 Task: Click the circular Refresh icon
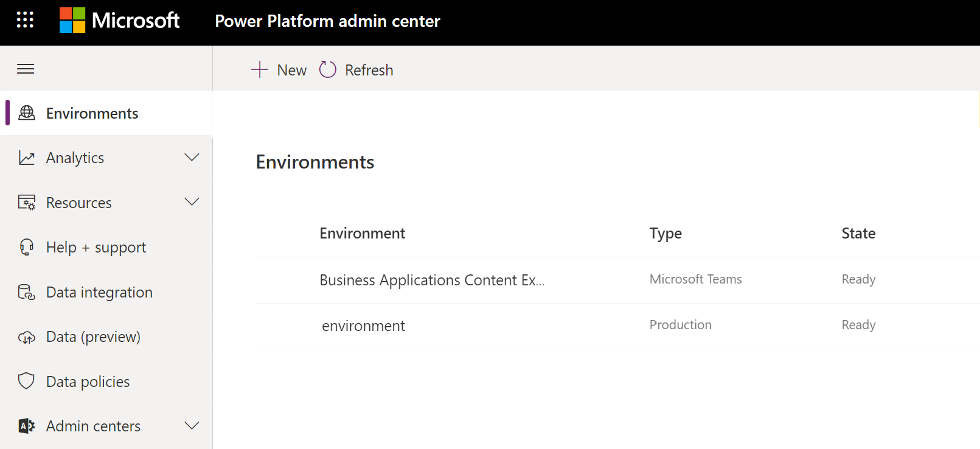point(328,69)
